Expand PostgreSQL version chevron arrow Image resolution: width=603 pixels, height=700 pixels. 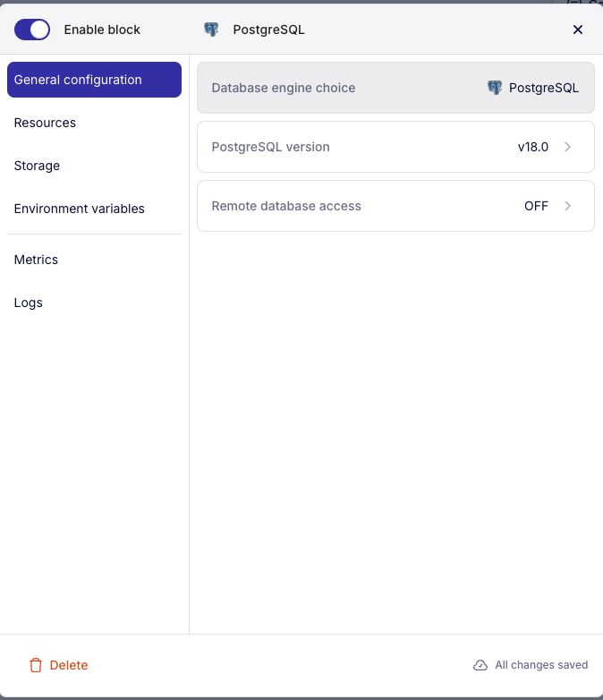point(568,147)
